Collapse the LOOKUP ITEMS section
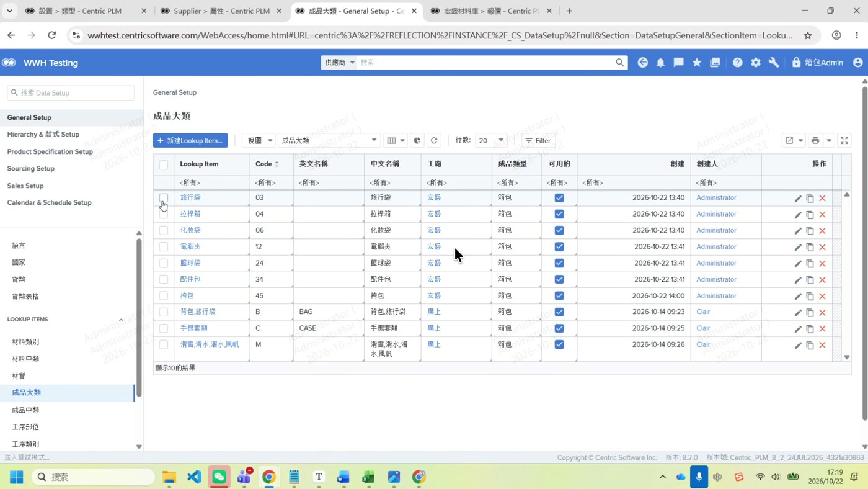The width and height of the screenshot is (868, 489). coord(121,320)
